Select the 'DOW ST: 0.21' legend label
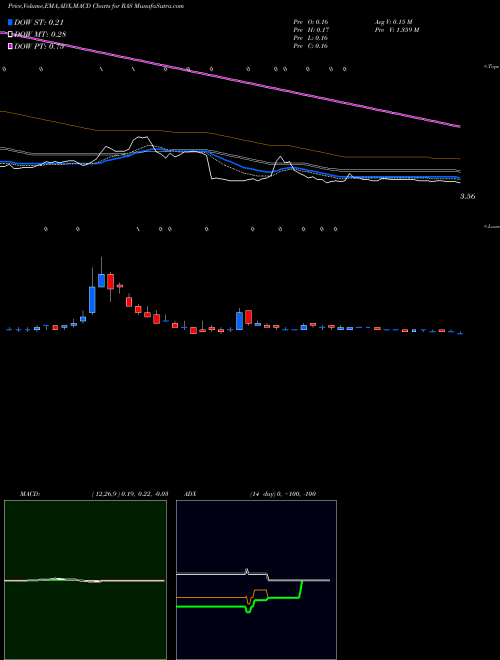 [x=39, y=22]
